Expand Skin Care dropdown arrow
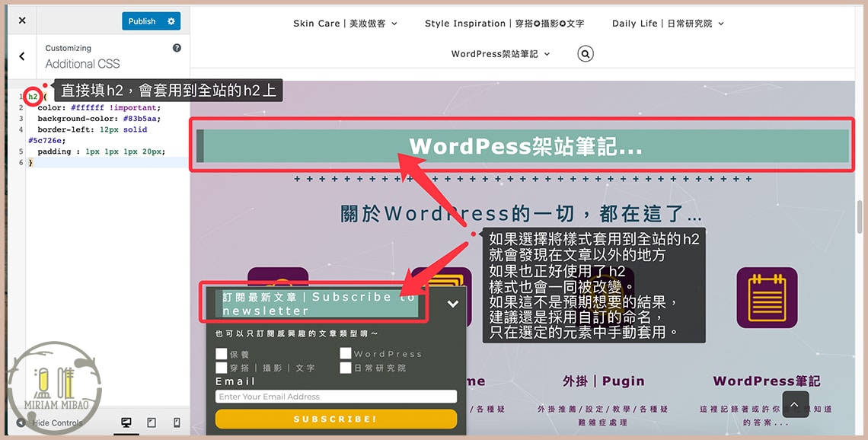This screenshot has width=868, height=440. (394, 24)
